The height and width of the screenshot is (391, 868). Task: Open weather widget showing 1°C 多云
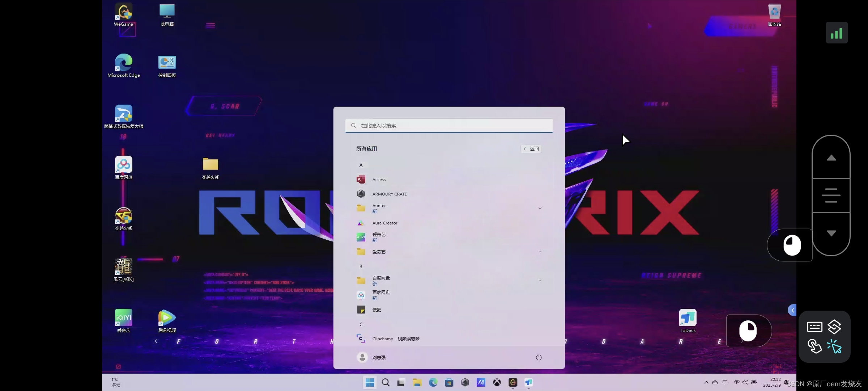coord(116,382)
